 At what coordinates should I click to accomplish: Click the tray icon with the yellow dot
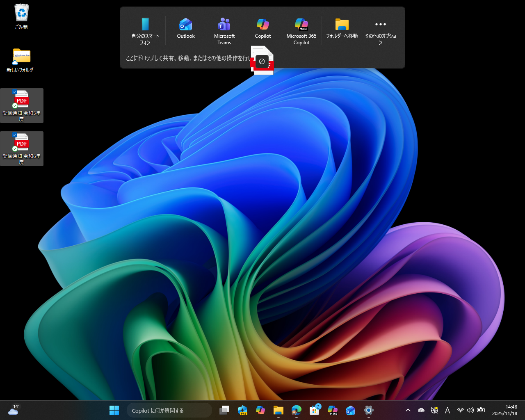pos(434,410)
